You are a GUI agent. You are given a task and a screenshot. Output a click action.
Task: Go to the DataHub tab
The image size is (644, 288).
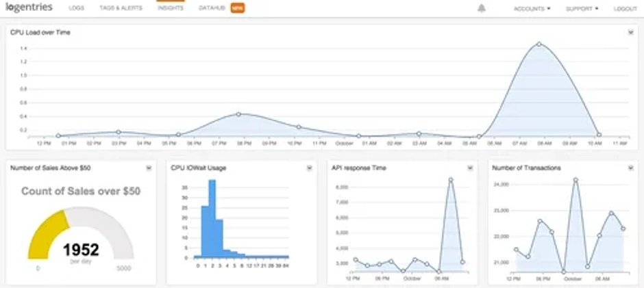click(x=212, y=8)
